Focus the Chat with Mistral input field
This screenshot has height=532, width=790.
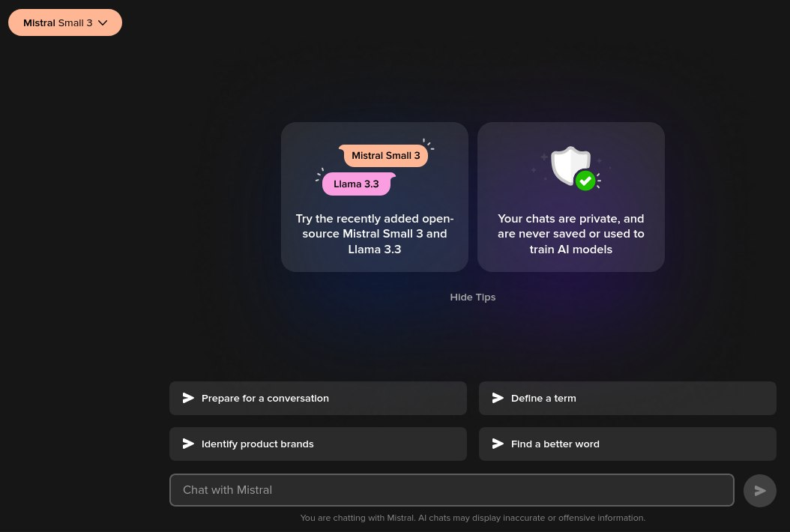(452, 490)
